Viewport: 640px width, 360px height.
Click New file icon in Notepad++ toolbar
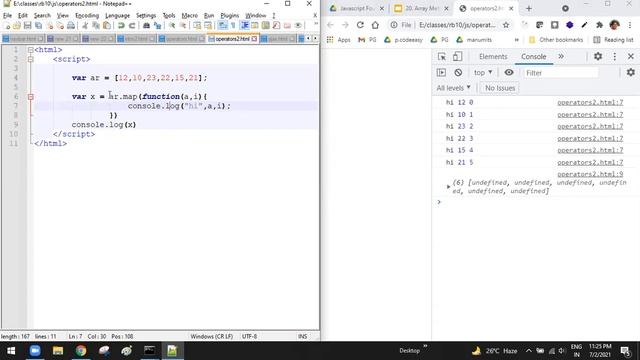click(x=7, y=26)
